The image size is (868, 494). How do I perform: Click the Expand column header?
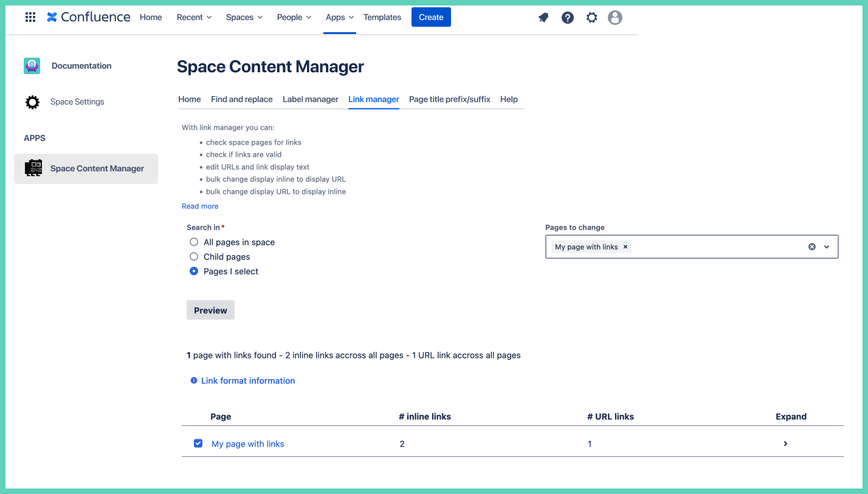coord(791,416)
